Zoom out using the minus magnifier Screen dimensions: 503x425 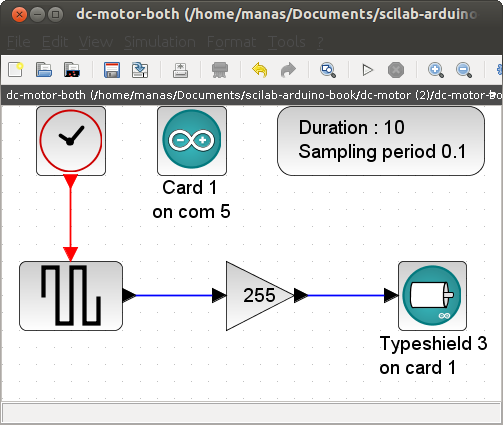[x=464, y=70]
